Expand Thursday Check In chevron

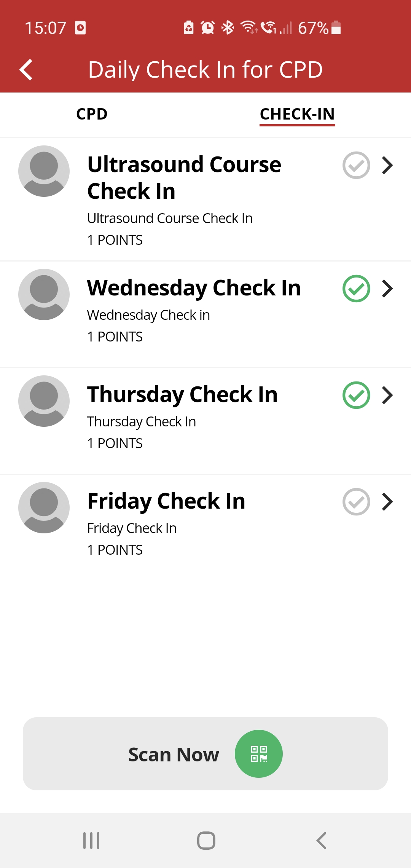[x=387, y=395]
